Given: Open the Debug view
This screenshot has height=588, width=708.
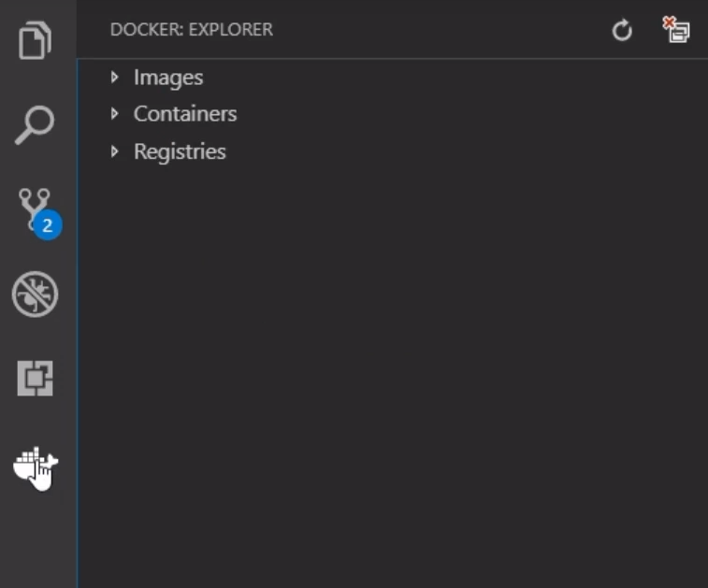Looking at the screenshot, I should (35, 294).
